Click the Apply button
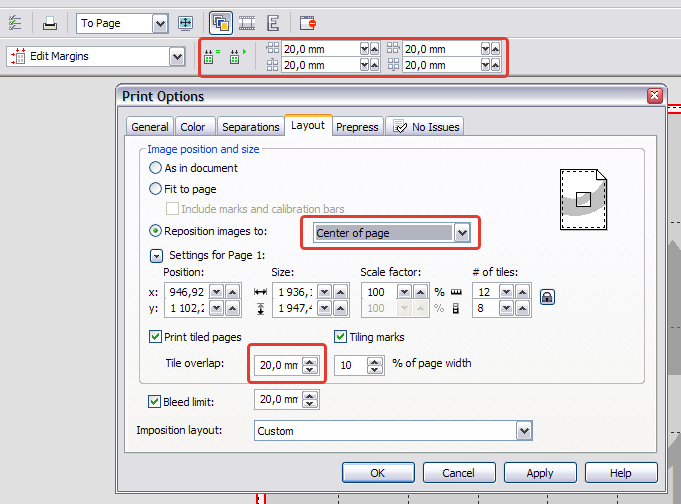This screenshot has height=504, width=681. (540, 473)
